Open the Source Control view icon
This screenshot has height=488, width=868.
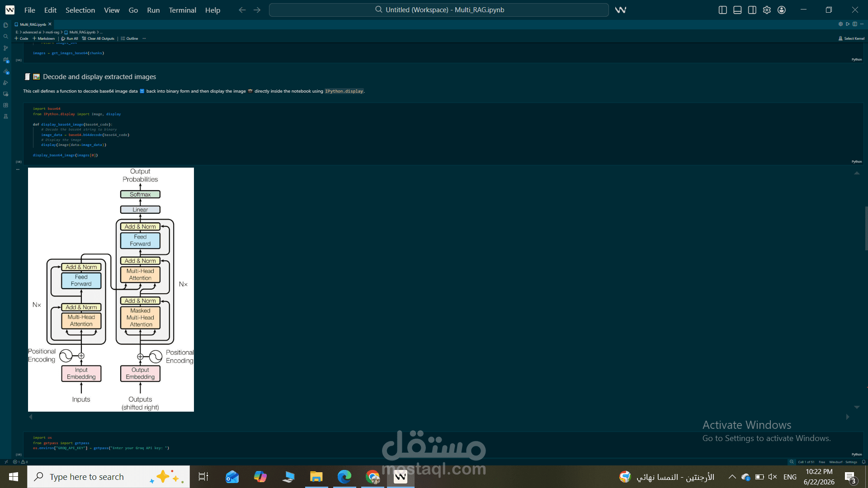pos(6,48)
